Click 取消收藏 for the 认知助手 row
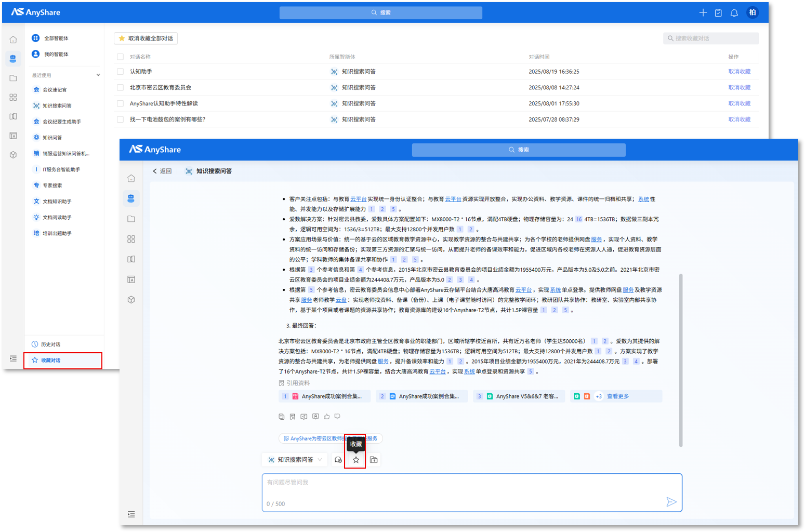This screenshot has width=805, height=532. [740, 72]
